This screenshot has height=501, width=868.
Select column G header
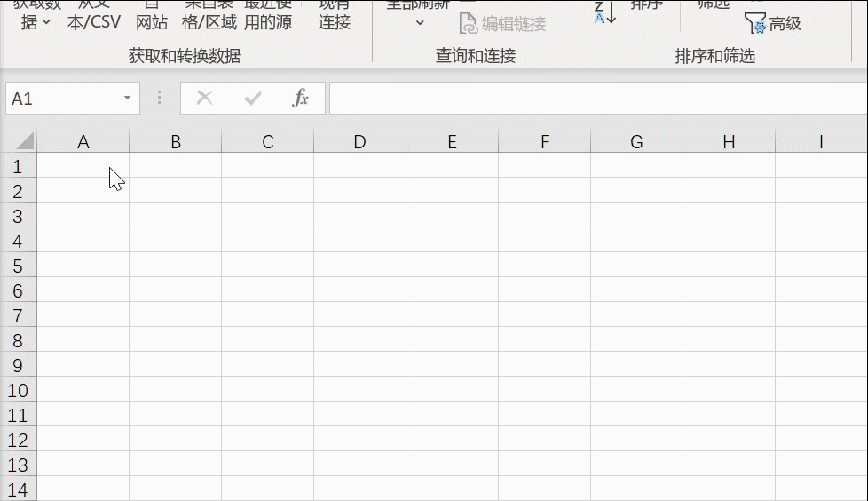pyautogui.click(x=636, y=141)
